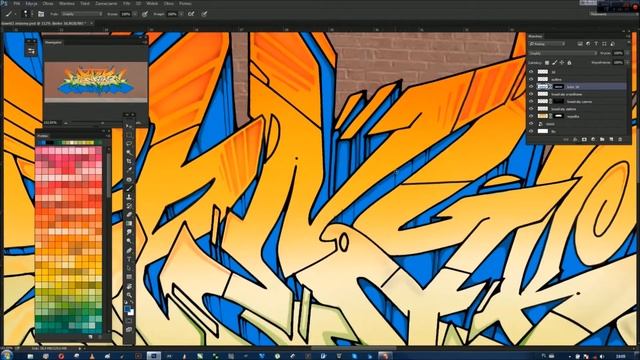Open the Okno menu
640x360 pixels.
point(168,3)
